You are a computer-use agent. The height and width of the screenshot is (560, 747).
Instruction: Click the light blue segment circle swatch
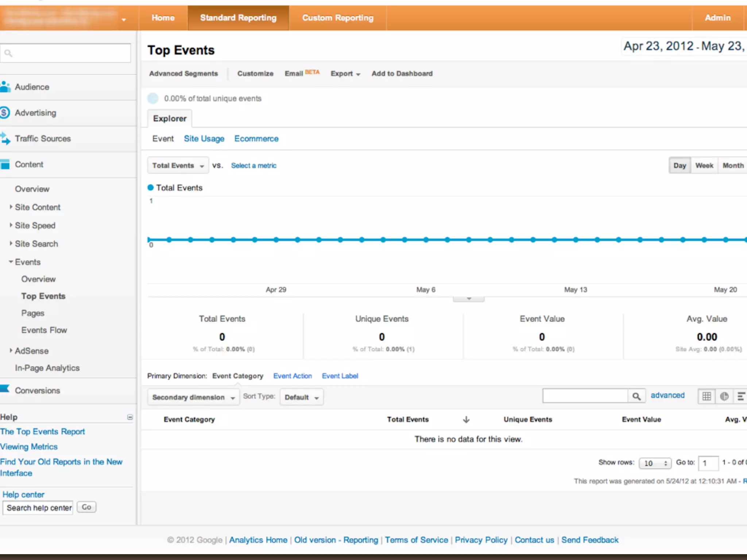click(153, 98)
